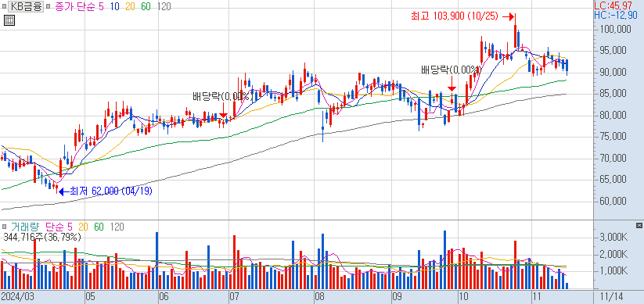Close the volume panel with X button
644x304 pixels.
pyautogui.click(x=639, y=226)
